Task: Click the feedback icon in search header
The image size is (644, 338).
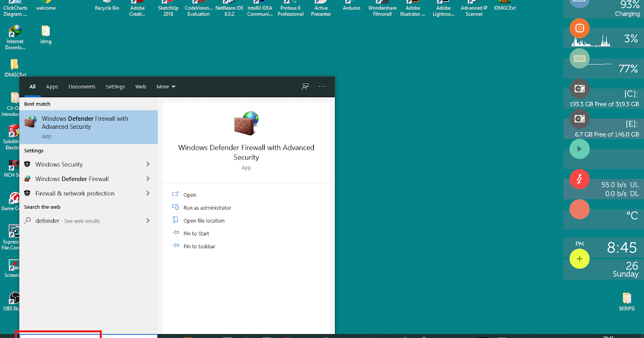Action: pos(305,86)
